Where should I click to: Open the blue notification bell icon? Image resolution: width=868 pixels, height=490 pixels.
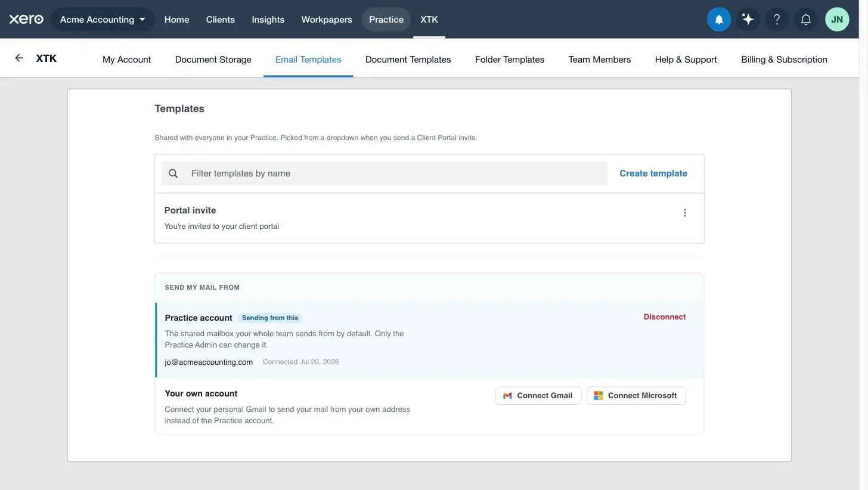pos(719,19)
